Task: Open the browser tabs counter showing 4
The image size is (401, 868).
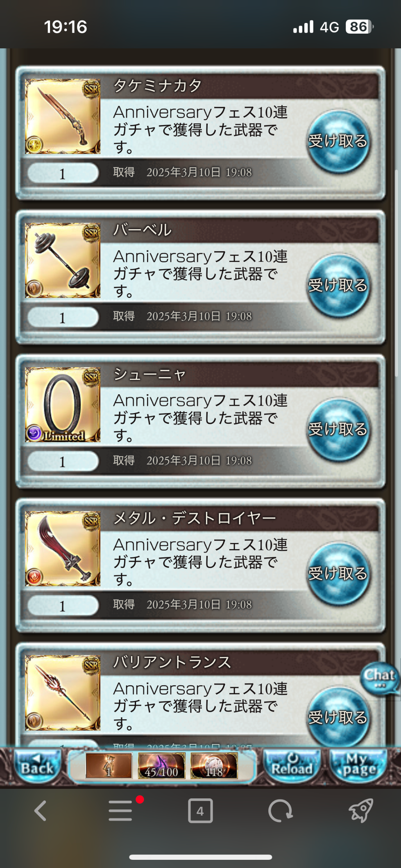Action: click(x=200, y=811)
